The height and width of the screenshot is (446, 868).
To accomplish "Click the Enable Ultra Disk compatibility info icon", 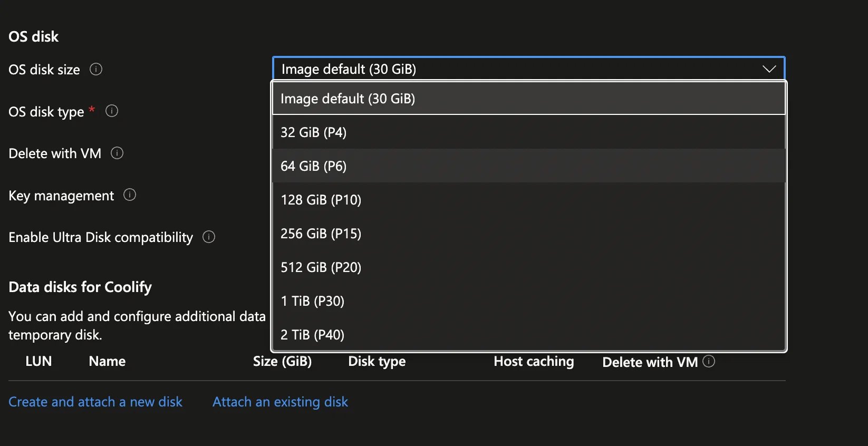I will pos(209,237).
